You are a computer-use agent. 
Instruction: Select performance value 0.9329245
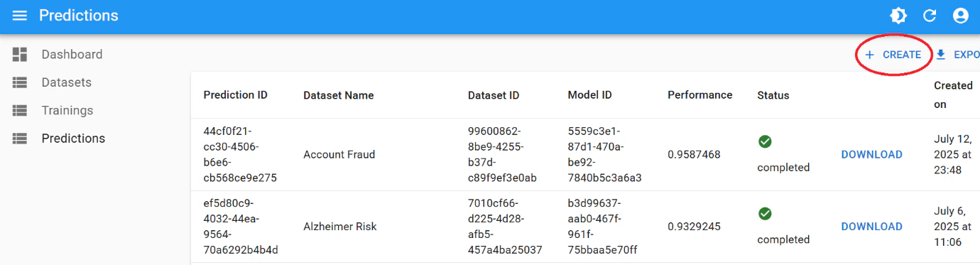(694, 226)
